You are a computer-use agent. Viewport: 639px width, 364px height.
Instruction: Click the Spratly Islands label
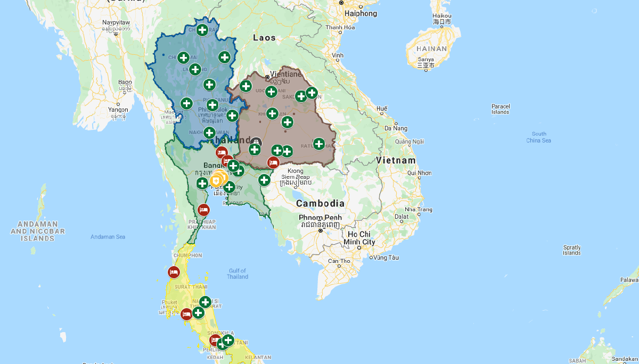tap(572, 250)
